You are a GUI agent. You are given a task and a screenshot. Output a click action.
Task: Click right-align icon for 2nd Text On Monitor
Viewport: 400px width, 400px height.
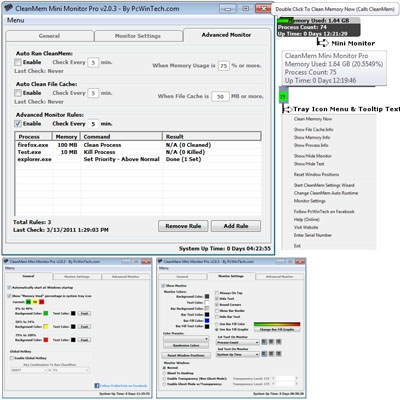click(x=279, y=354)
